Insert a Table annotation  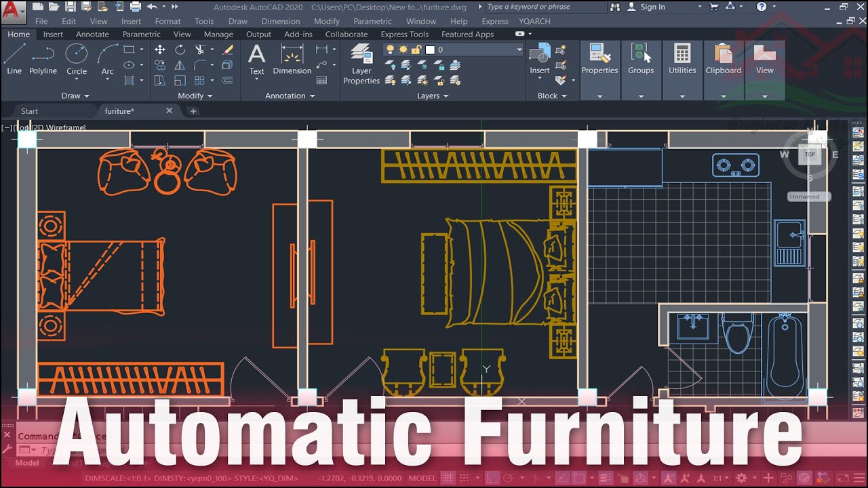tap(321, 80)
